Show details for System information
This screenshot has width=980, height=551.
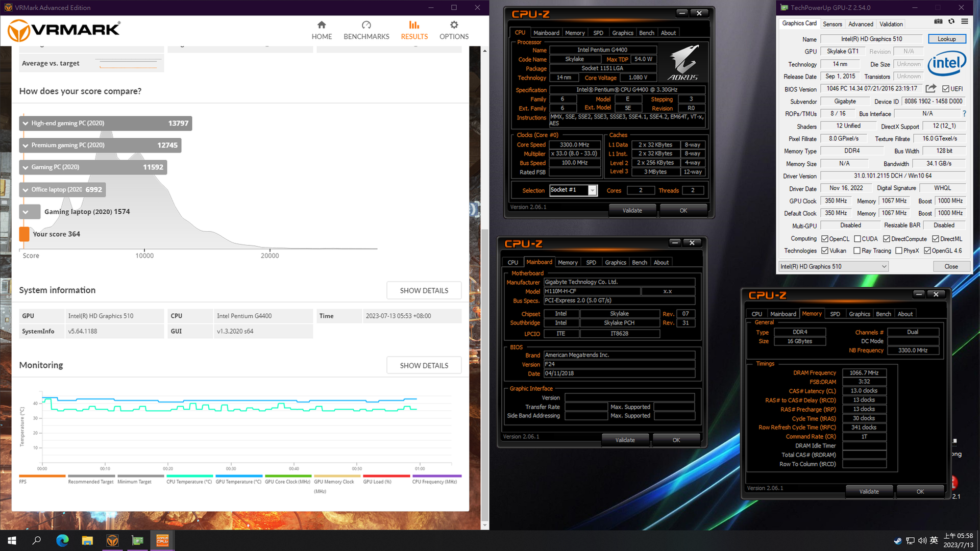[424, 290]
